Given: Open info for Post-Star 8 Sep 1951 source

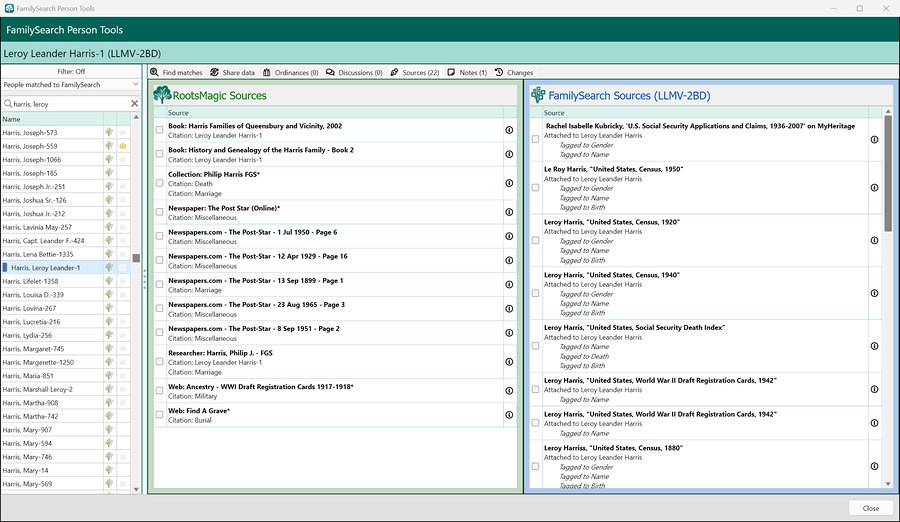Looking at the screenshot, I should 509,333.
